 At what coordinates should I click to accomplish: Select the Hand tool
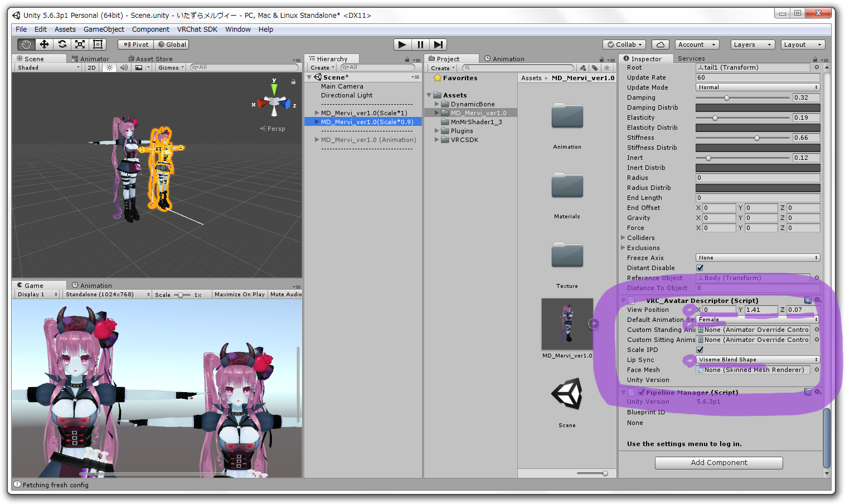[x=26, y=45]
